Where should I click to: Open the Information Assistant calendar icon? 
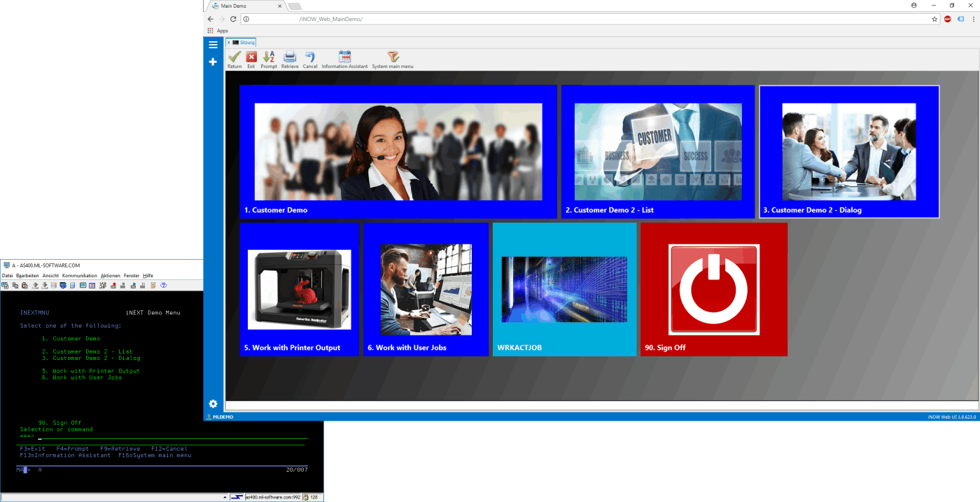(x=344, y=57)
